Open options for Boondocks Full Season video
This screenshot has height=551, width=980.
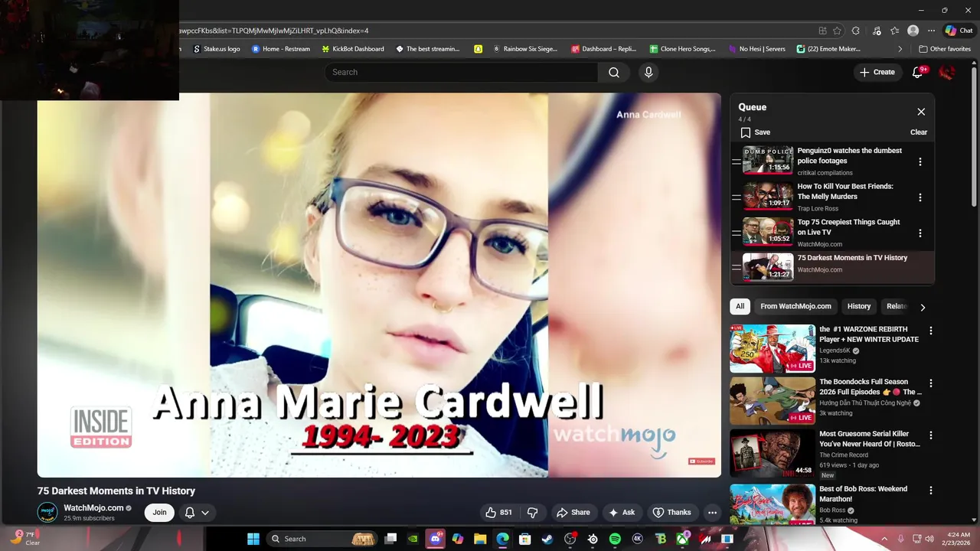click(x=931, y=383)
